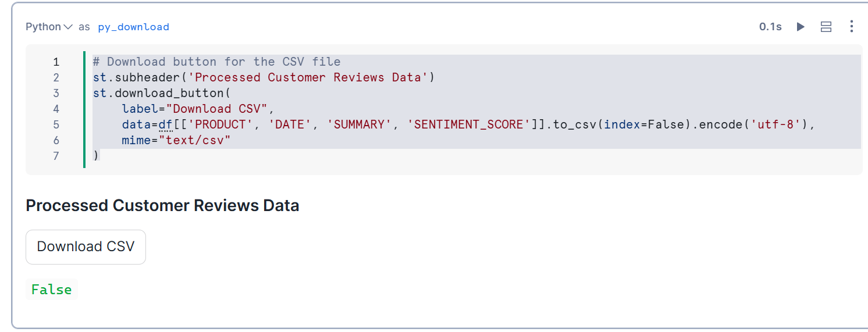Open the three-dot cell options menu
Image resolution: width=868 pixels, height=332 pixels.
point(851,27)
